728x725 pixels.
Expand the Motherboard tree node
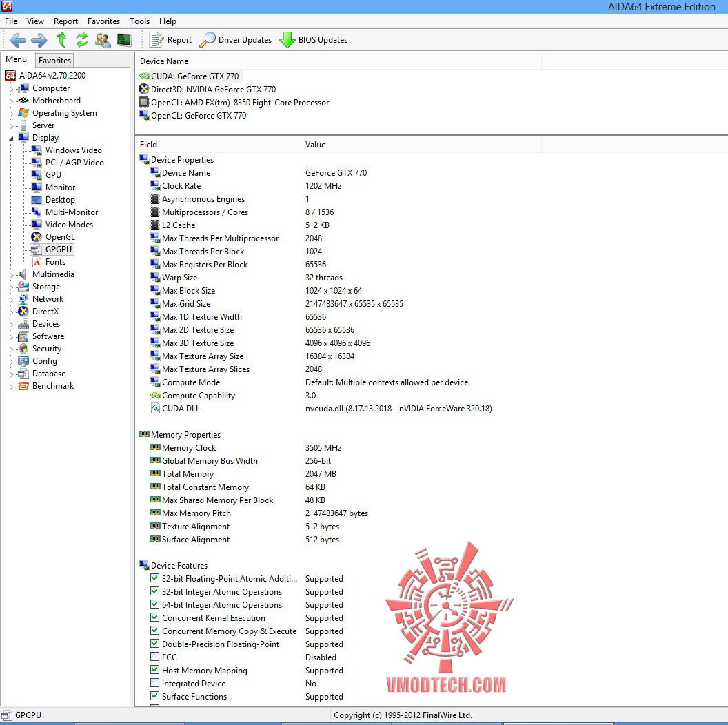[x=11, y=101]
